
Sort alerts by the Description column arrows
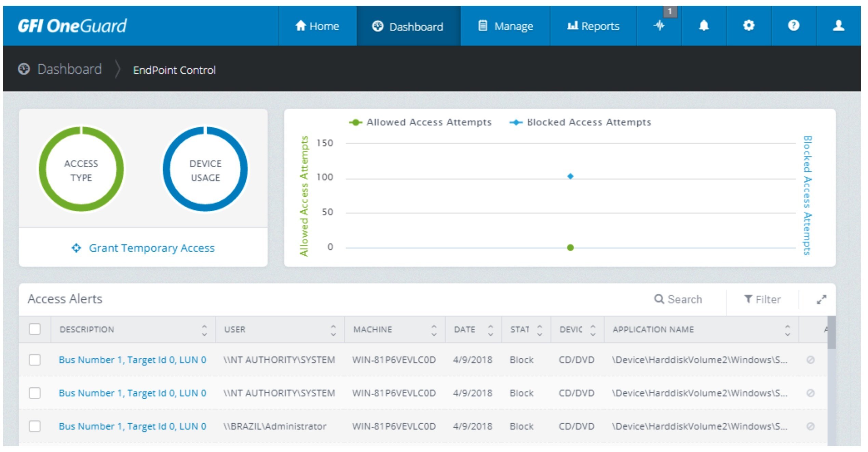click(204, 330)
